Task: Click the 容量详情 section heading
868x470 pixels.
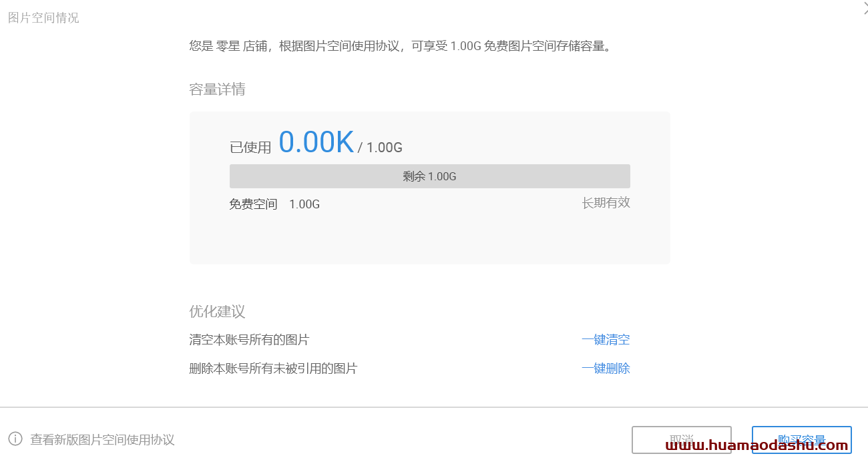Action: (217, 89)
